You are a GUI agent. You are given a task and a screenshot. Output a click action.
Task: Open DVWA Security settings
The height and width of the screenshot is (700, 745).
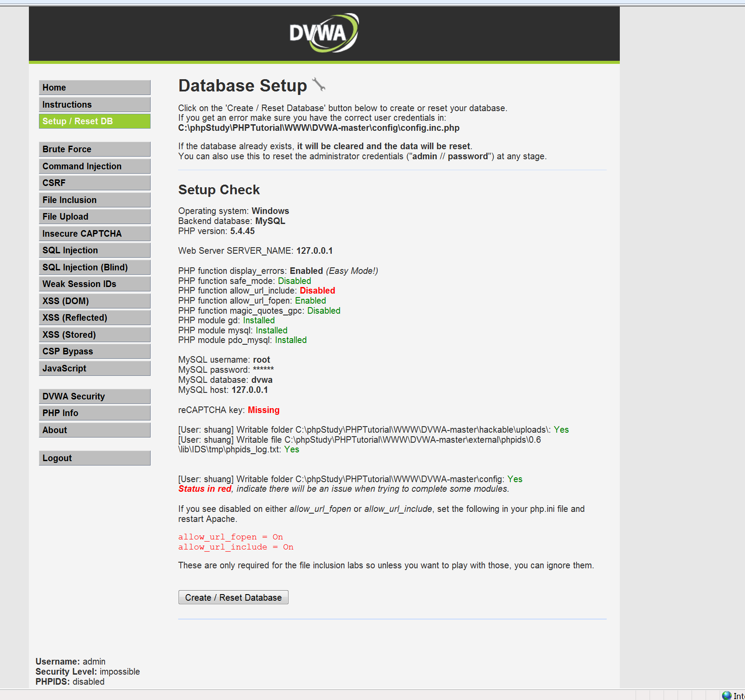click(x=95, y=396)
